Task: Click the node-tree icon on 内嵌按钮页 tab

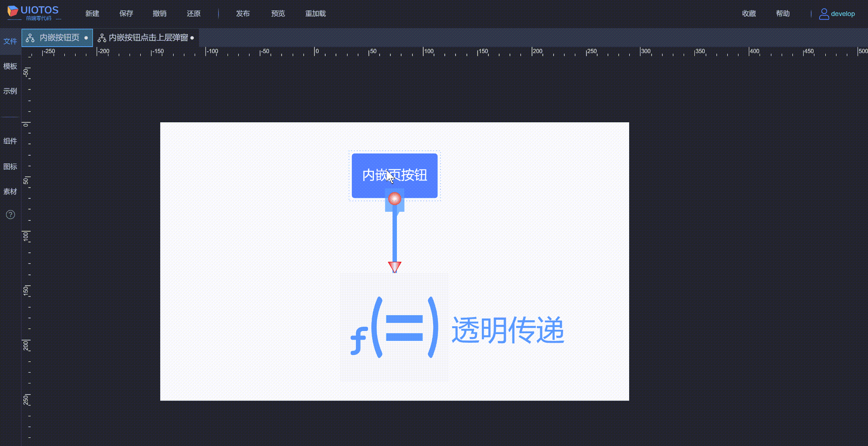Action: click(29, 38)
